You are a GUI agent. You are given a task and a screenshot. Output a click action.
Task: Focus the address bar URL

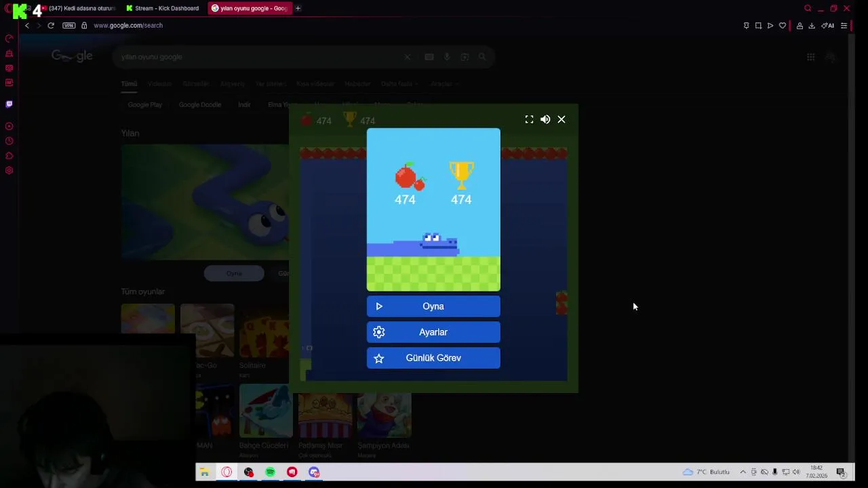128,25
